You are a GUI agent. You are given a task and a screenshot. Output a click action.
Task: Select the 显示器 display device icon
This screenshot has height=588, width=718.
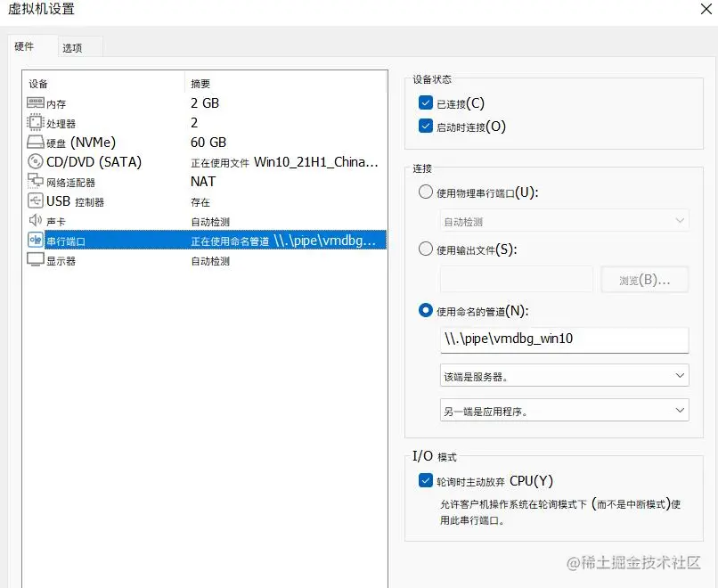point(33,259)
